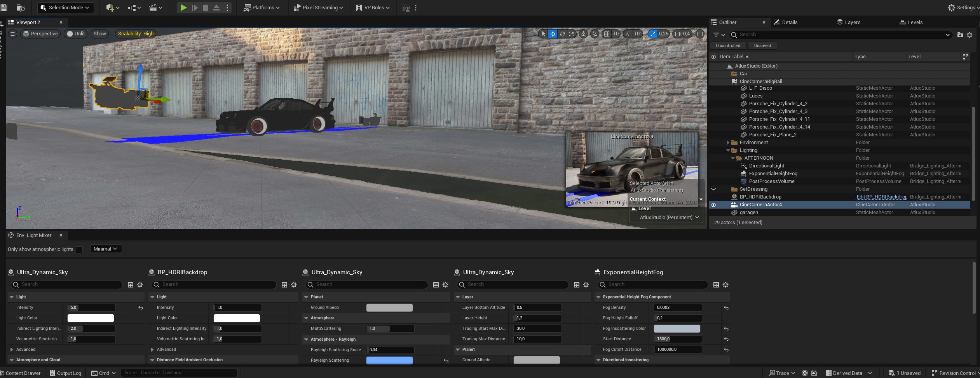This screenshot has height=378, width=980.
Task: Select ExponentialHeightFog in the Outliner
Action: (773, 174)
